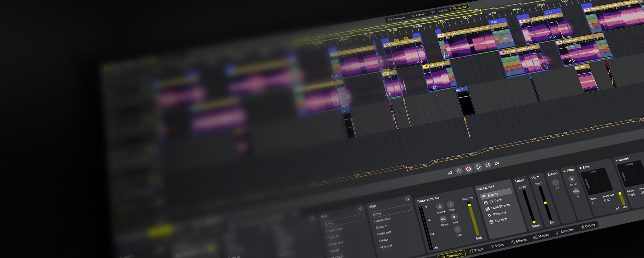Click the lock icon on transition 27

pyautogui.click(x=551, y=12)
